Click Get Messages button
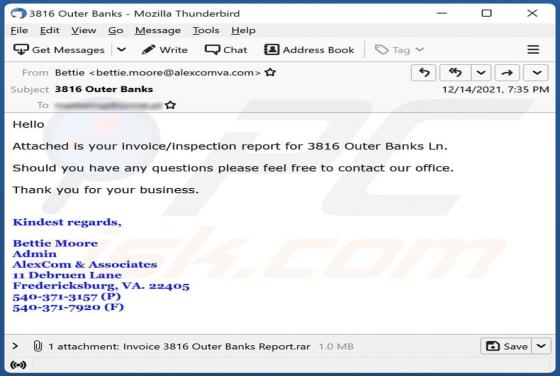This screenshot has width=560, height=376. tap(59, 50)
